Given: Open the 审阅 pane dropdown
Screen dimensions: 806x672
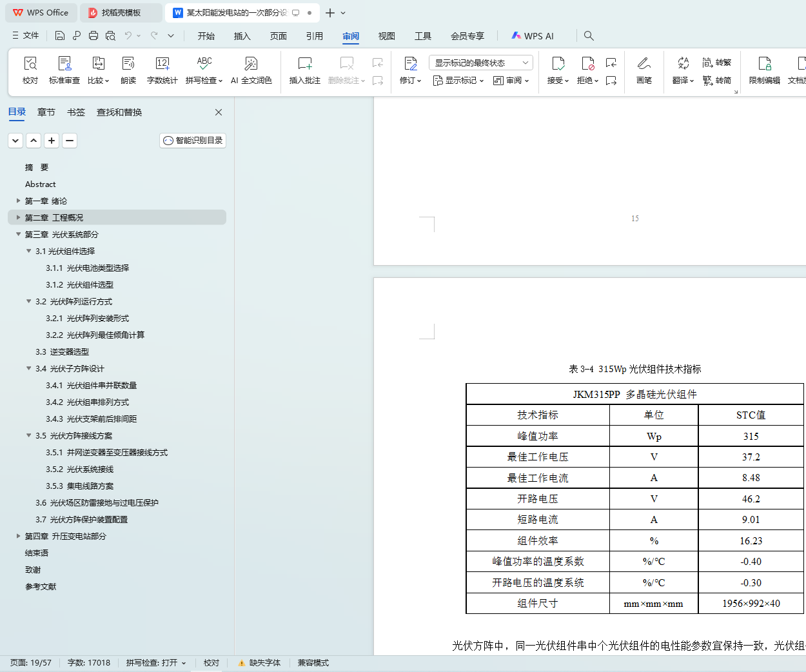Looking at the screenshot, I should [x=511, y=81].
